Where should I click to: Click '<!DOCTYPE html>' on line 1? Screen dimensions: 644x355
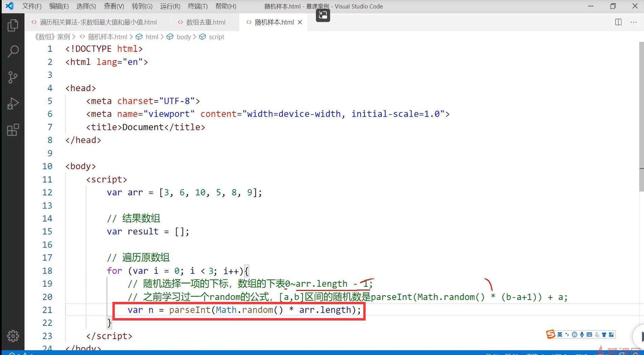point(104,49)
